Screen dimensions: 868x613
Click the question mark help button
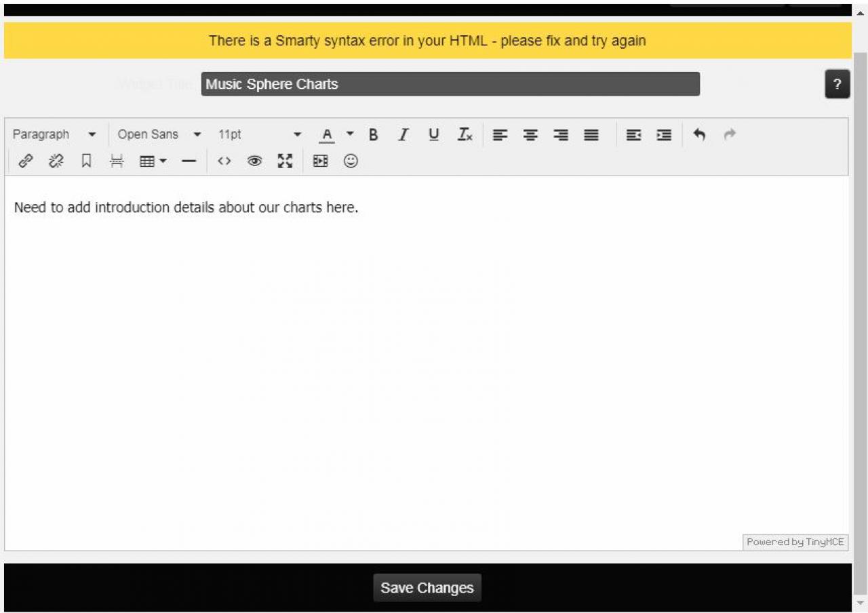coord(837,85)
